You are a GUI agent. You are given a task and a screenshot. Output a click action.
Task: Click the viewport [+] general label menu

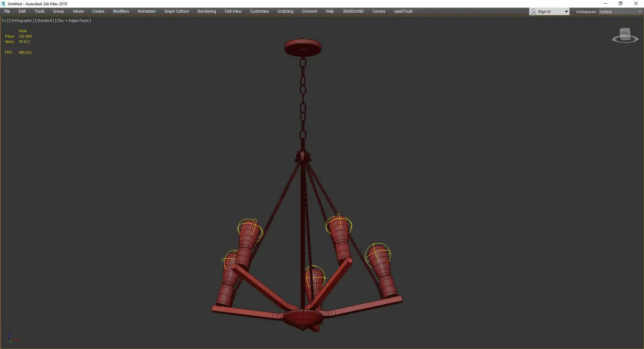(5, 20)
